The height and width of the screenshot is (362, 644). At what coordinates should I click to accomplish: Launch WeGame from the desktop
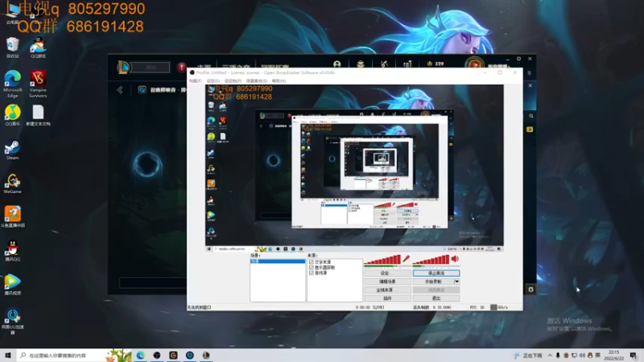(x=12, y=183)
